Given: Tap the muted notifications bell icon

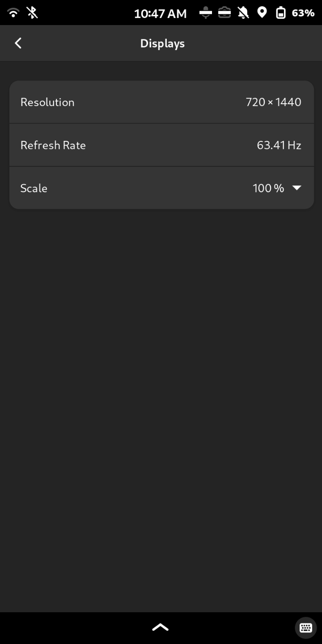Looking at the screenshot, I should coord(243,13).
